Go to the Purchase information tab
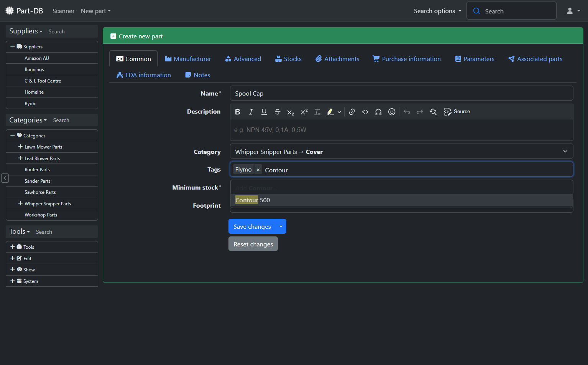This screenshot has height=365, width=588. pos(407,59)
